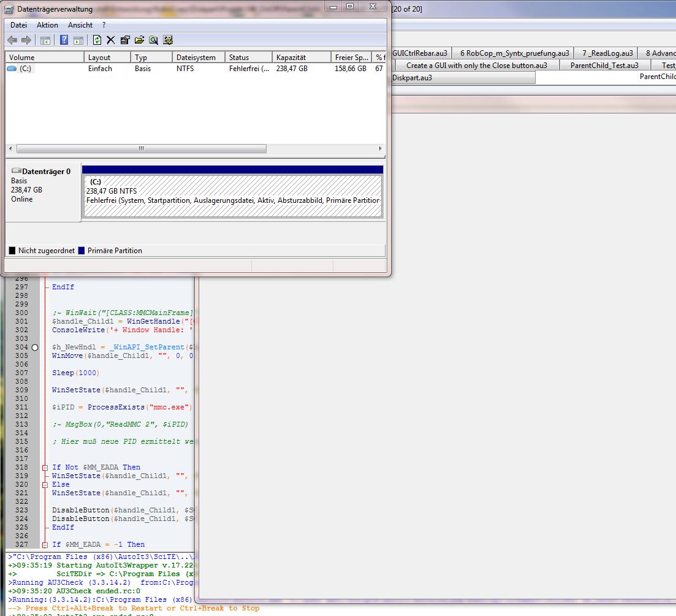Click the Forward arrow toolbar icon
Screen dimensions: 676x616
point(26,40)
